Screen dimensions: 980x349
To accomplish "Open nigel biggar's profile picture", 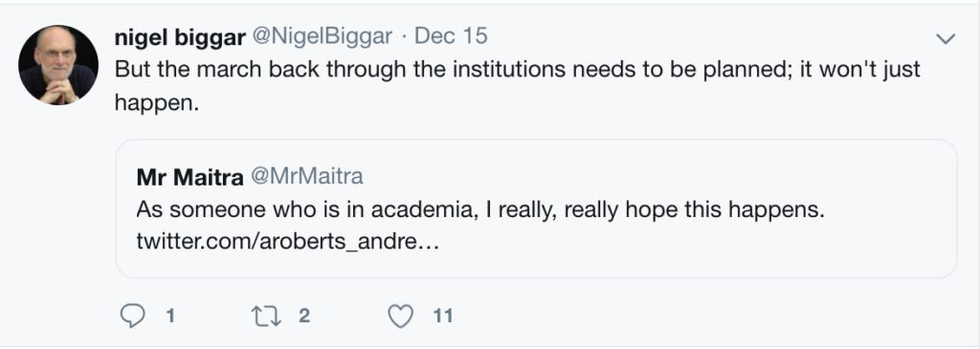I will (x=58, y=65).
